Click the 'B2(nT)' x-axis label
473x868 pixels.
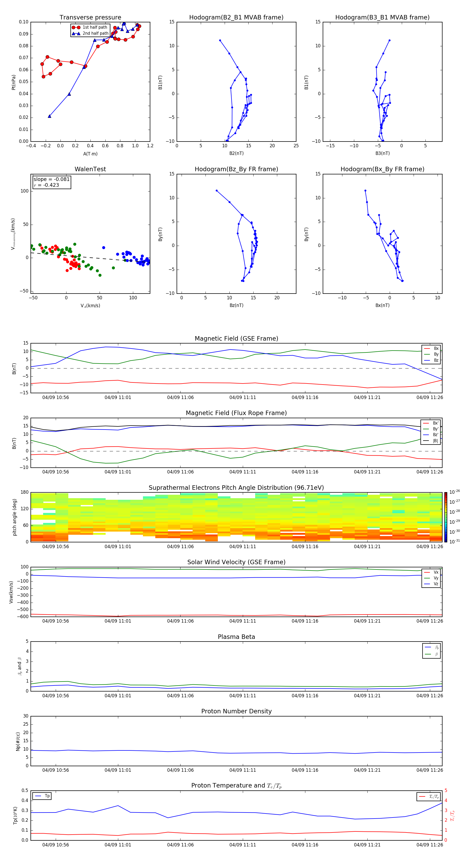tap(236, 153)
